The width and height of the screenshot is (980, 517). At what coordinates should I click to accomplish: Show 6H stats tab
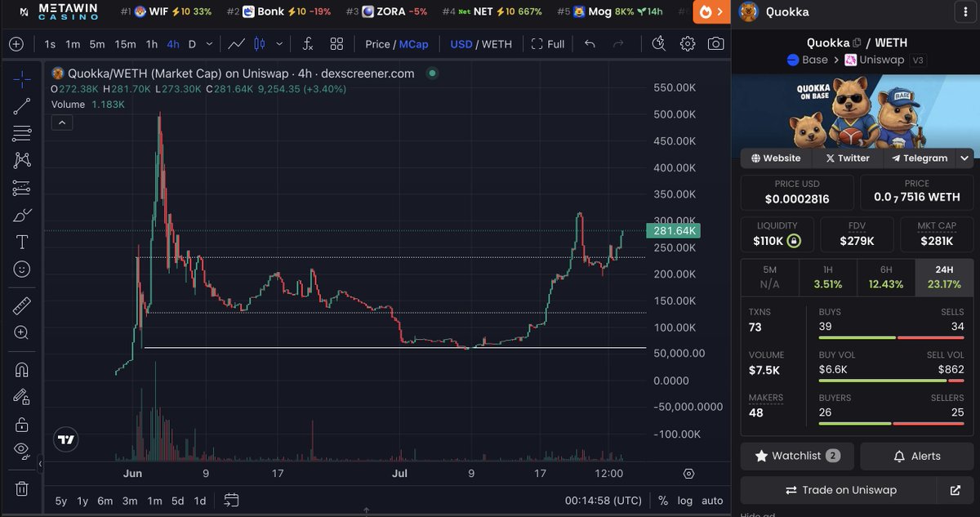click(x=886, y=278)
